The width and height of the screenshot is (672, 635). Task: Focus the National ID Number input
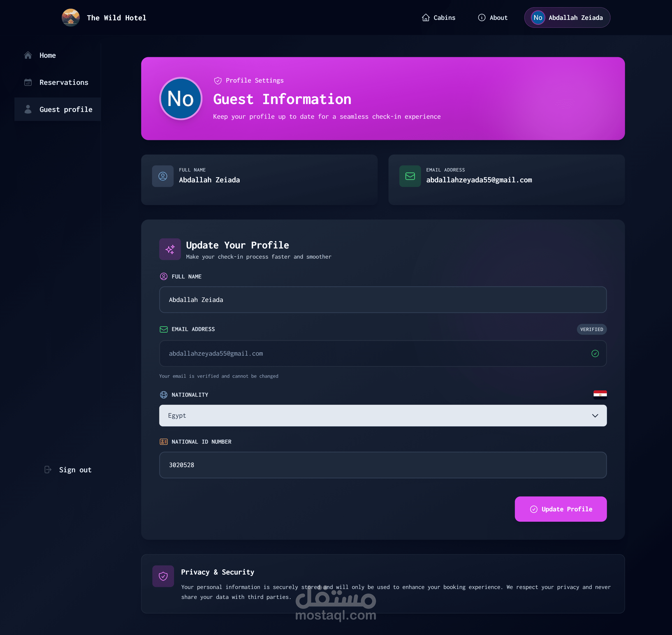[x=382, y=465]
